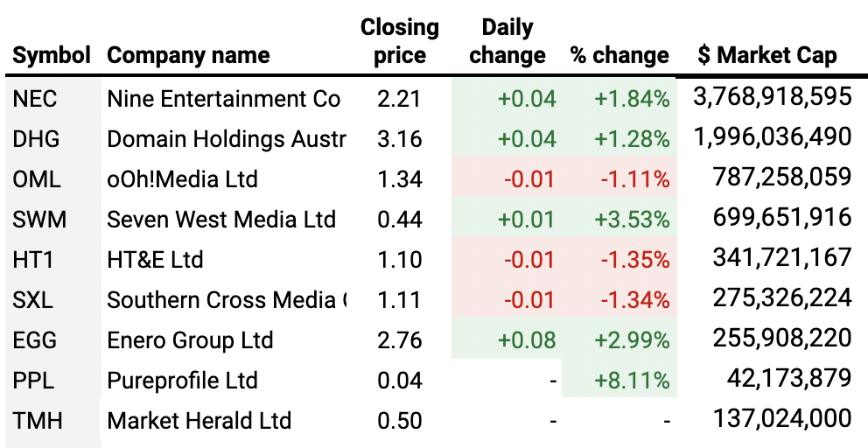868x448 pixels.
Task: Click oOh!Media -1.11% change cell
Action: 635,179
